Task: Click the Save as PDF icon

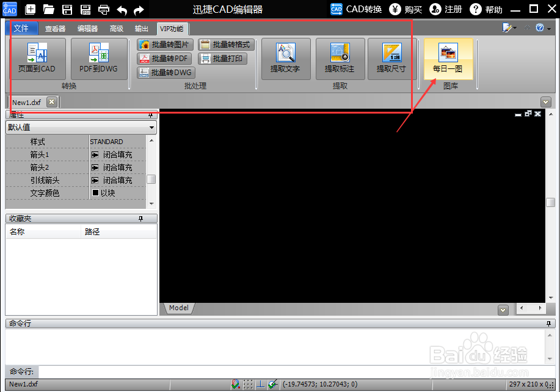Action: click(x=85, y=10)
